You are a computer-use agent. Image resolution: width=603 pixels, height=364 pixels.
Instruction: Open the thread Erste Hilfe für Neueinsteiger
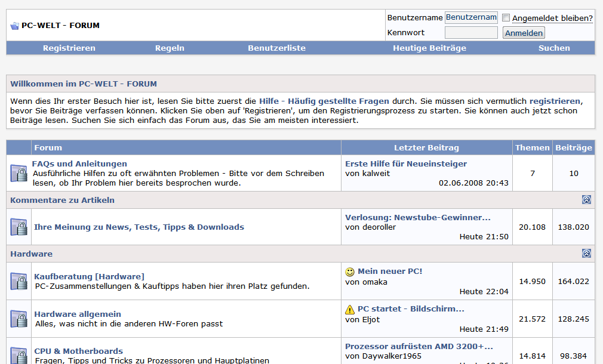(x=407, y=163)
